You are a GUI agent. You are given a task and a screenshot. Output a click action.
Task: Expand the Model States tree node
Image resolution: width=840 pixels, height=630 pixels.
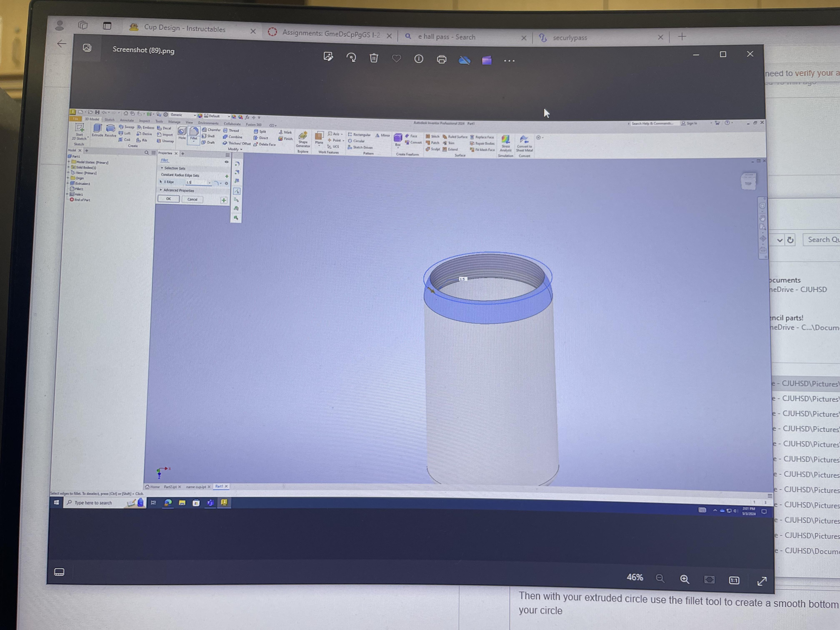69,161
